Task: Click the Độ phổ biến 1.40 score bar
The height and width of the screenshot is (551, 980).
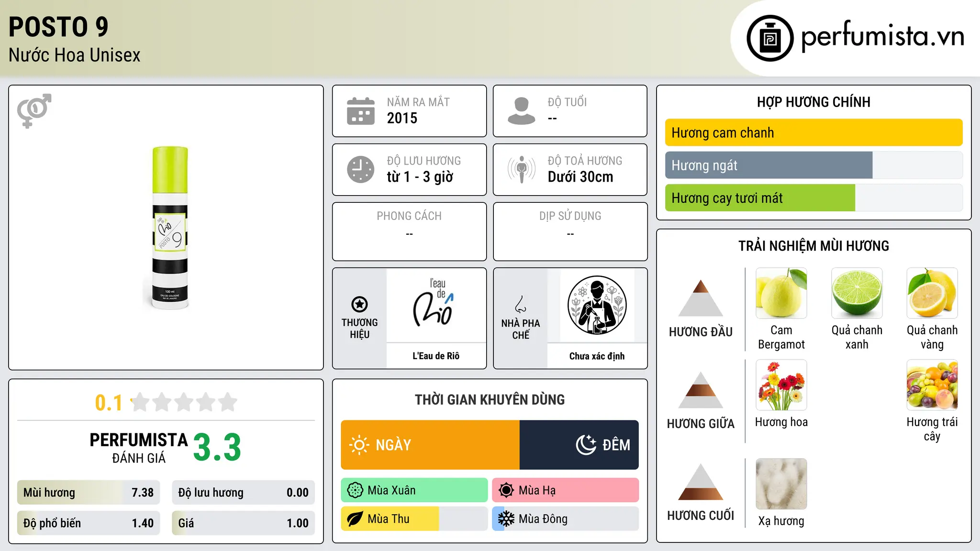Action: (x=89, y=523)
